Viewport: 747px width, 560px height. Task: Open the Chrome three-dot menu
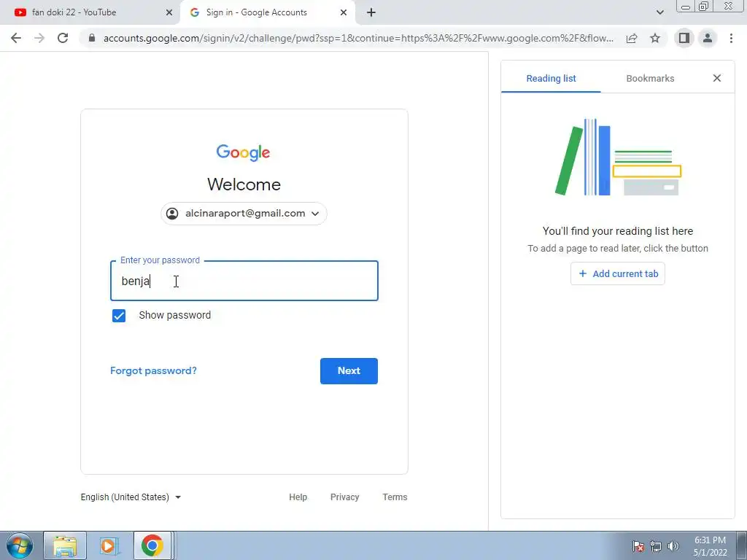(731, 38)
